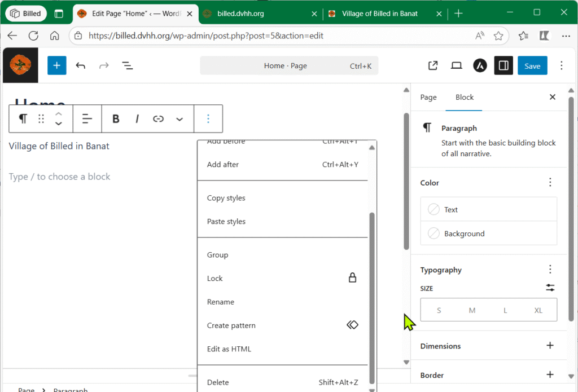Insert a link via toolbar

click(x=159, y=118)
